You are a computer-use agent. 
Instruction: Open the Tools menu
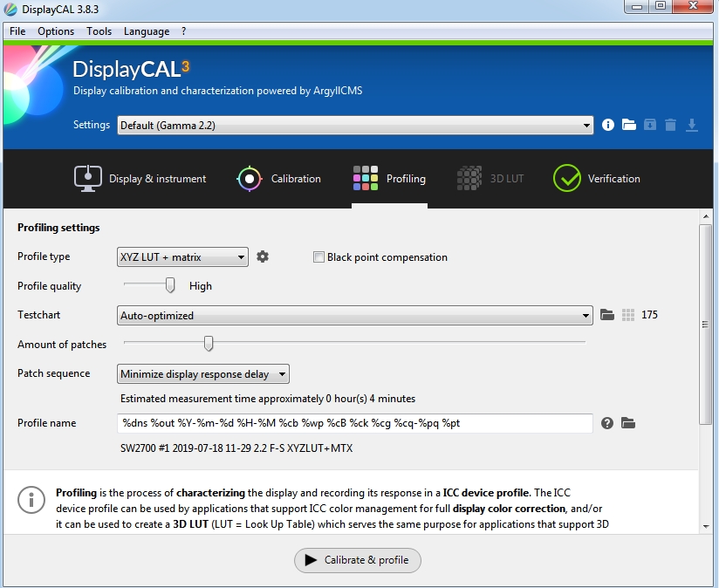point(99,31)
